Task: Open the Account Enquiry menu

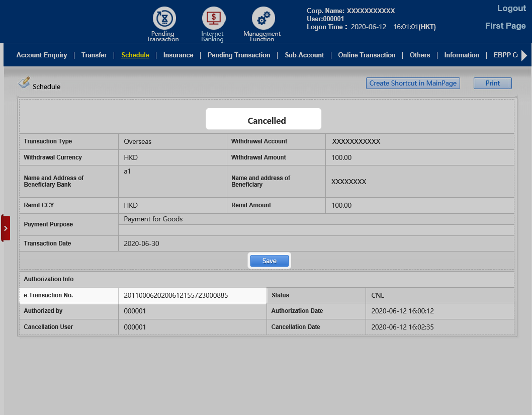Action: pos(42,55)
